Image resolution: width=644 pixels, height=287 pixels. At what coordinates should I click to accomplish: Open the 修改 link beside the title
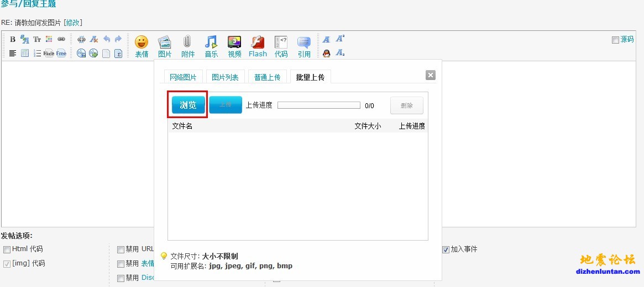pyautogui.click(x=73, y=23)
